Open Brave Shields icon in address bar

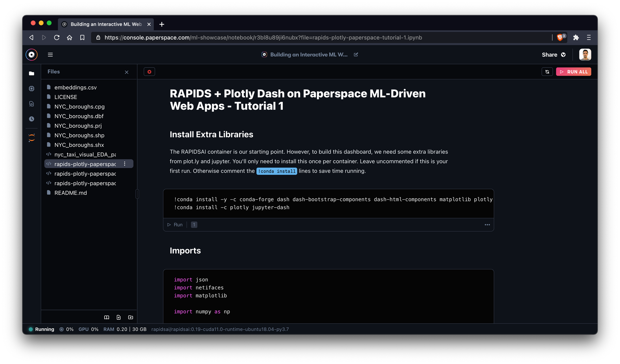click(x=560, y=37)
